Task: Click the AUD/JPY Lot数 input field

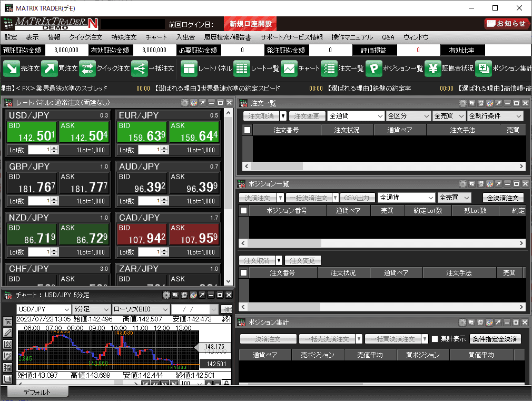Action: tap(149, 201)
